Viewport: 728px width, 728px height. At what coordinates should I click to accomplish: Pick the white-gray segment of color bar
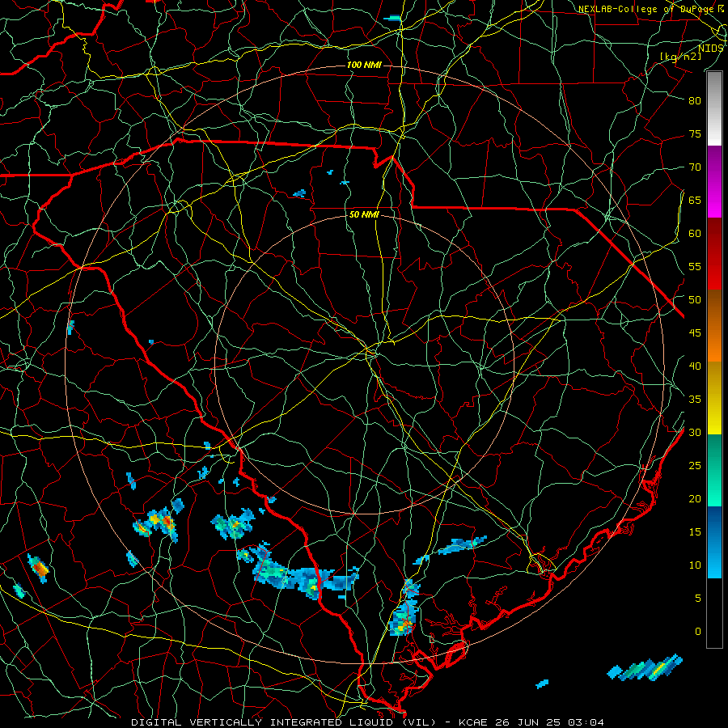click(714, 108)
